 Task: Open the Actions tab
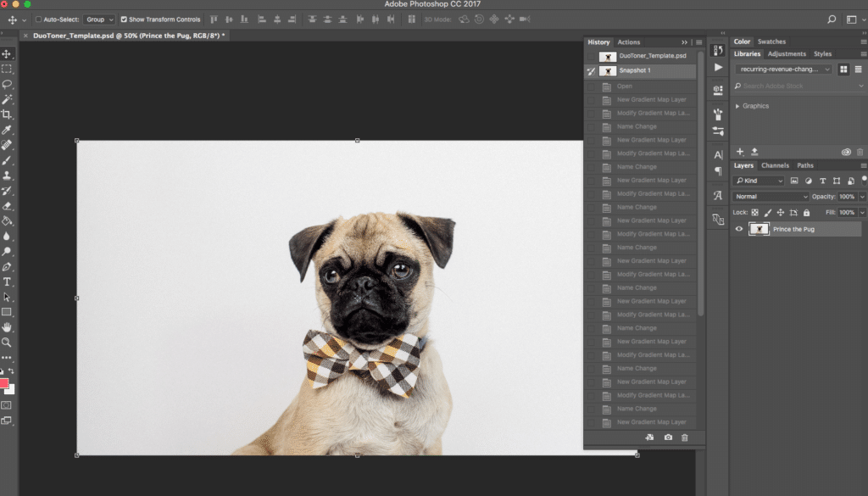coord(628,42)
